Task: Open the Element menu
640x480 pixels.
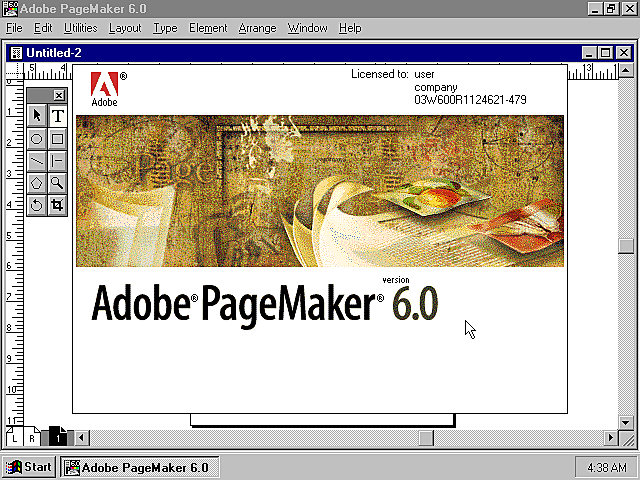Action: tap(208, 28)
